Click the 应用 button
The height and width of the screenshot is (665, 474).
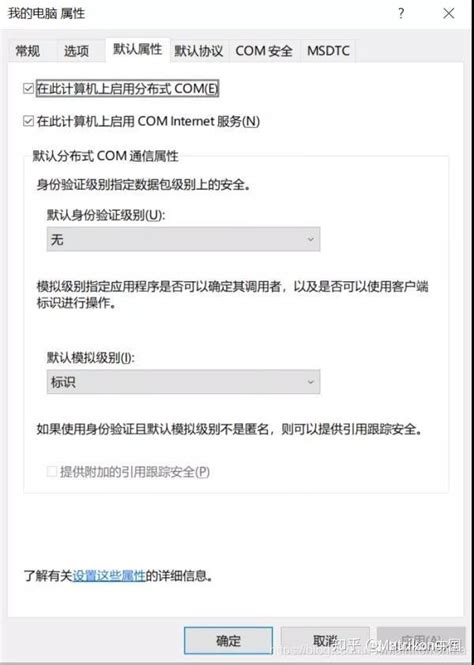coord(421,640)
